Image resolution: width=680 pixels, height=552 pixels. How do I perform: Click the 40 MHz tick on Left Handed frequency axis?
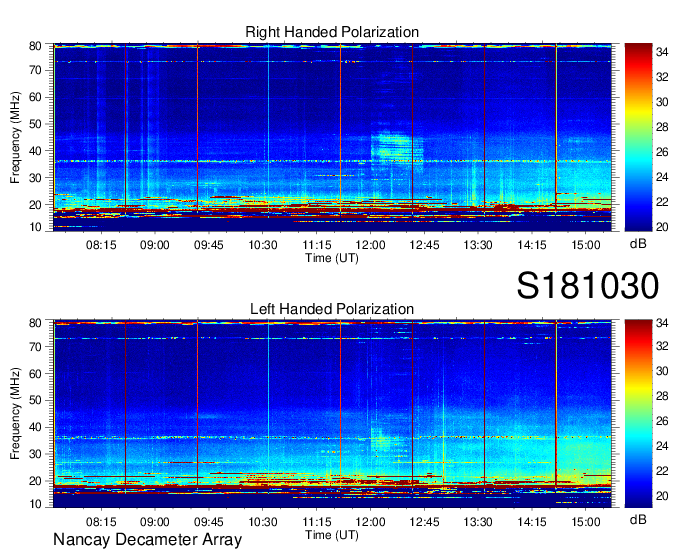click(35, 427)
